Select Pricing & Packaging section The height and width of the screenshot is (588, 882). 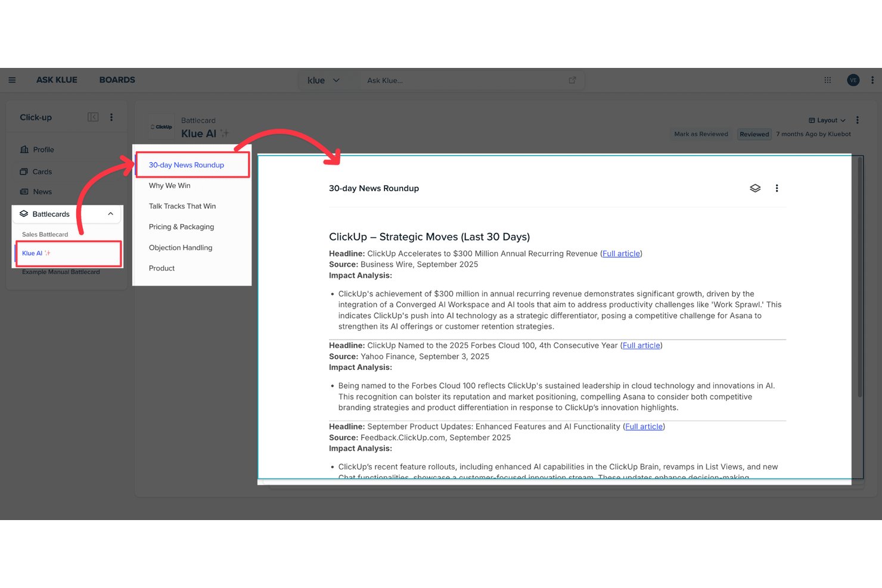(x=181, y=227)
